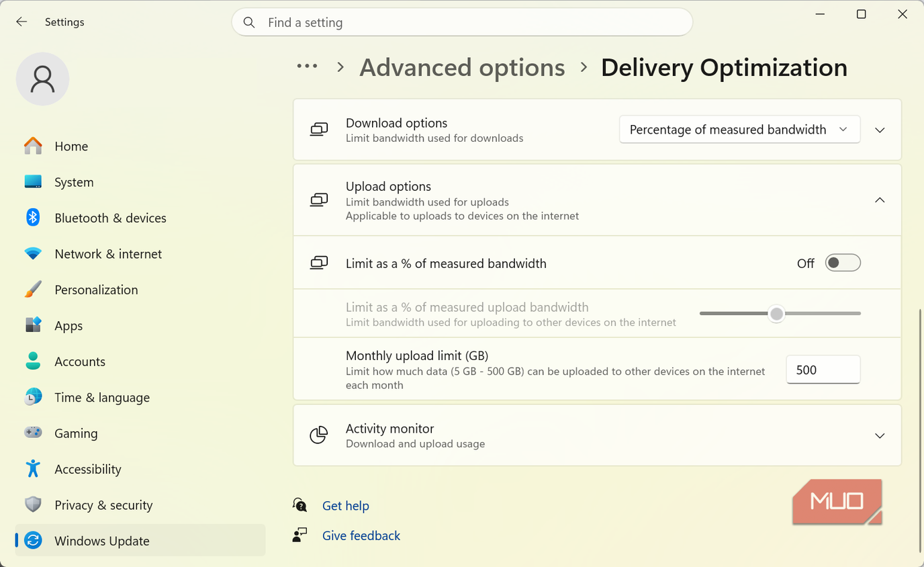
Task: Open Privacy & security settings
Action: click(140, 505)
